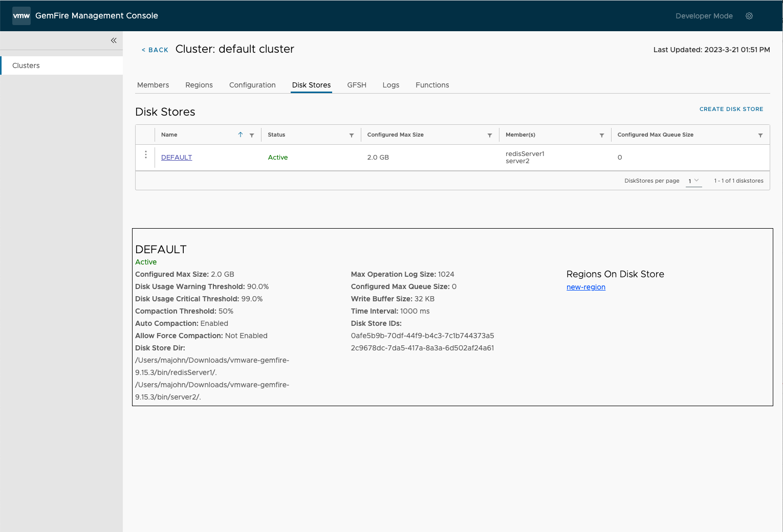Switch to the Members tab
This screenshot has width=783, height=532.
[153, 85]
